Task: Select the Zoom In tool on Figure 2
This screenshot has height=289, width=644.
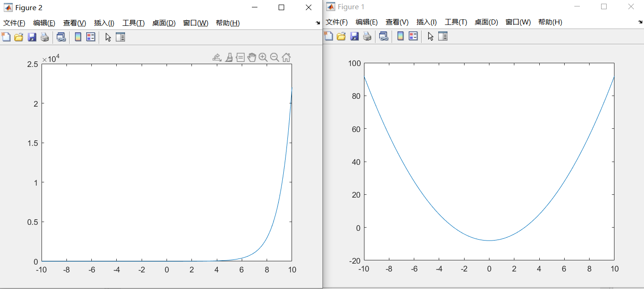Action: [x=263, y=57]
